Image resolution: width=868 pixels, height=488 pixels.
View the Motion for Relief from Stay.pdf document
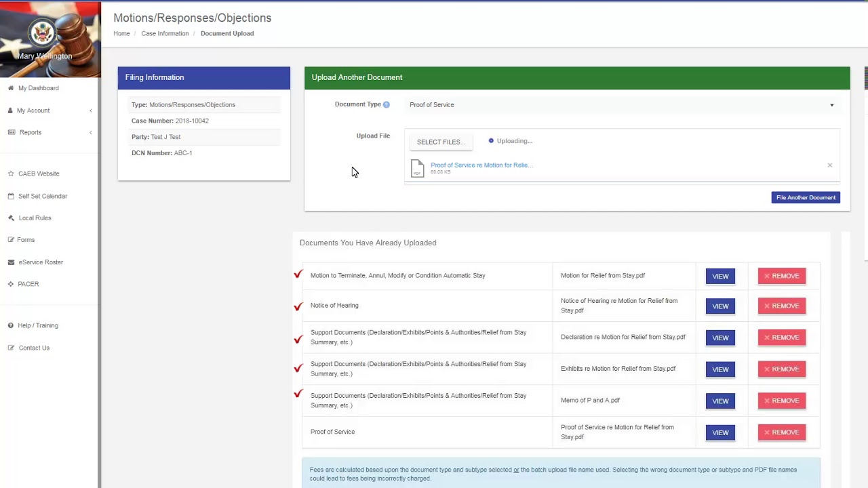720,276
